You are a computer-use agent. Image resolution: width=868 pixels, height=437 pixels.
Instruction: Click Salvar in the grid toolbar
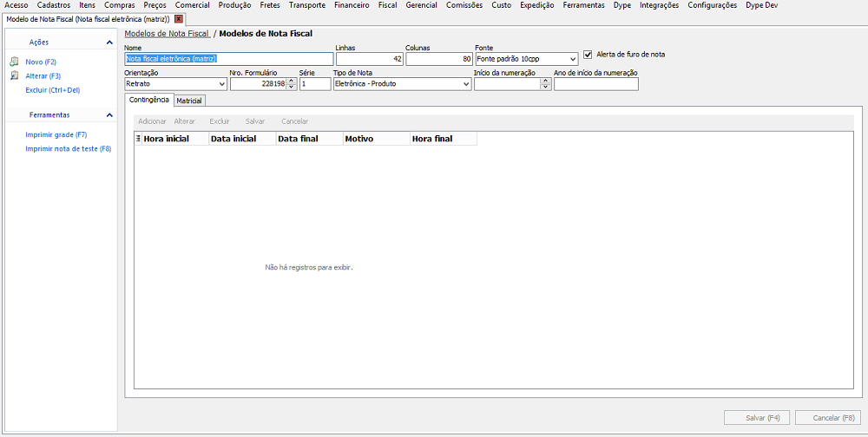coord(255,121)
